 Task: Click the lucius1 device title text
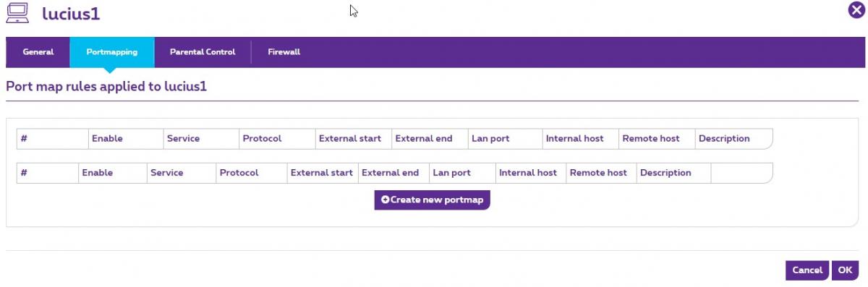point(71,13)
